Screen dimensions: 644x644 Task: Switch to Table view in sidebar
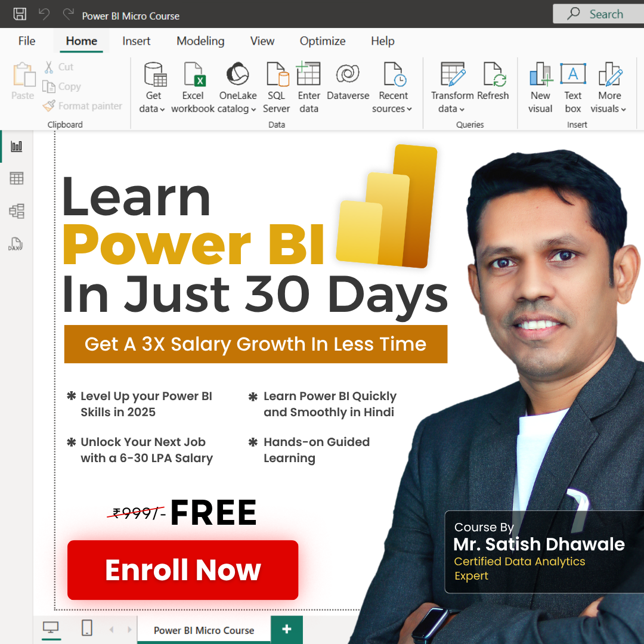17,178
